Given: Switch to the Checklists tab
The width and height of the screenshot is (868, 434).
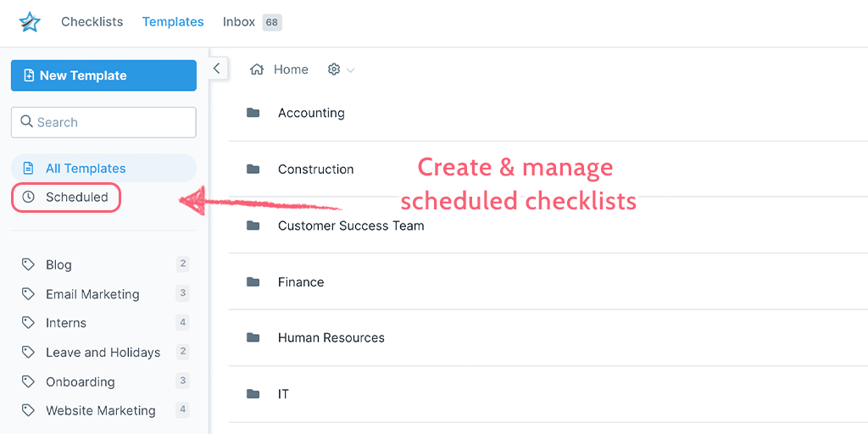Looking at the screenshot, I should (92, 22).
